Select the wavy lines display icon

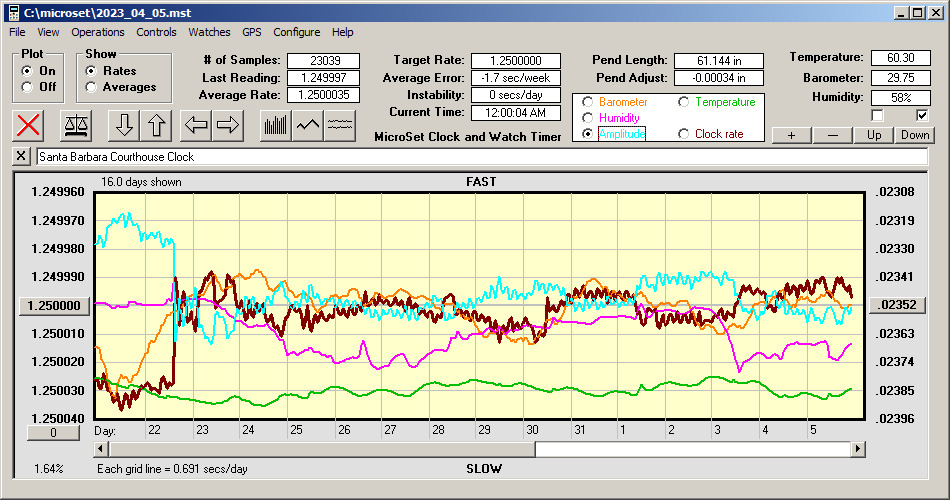[340, 125]
